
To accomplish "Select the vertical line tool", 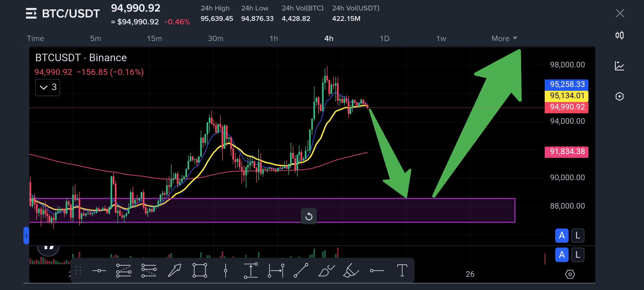I will coord(225,270).
